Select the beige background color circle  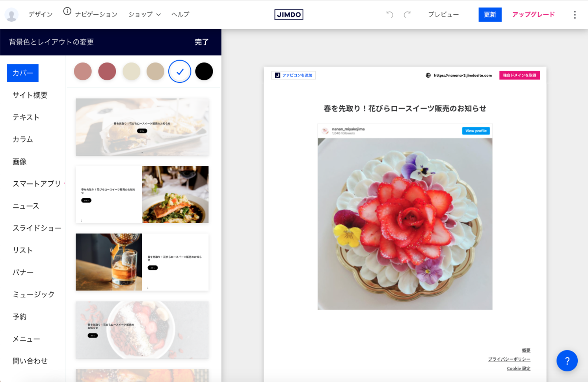point(132,72)
